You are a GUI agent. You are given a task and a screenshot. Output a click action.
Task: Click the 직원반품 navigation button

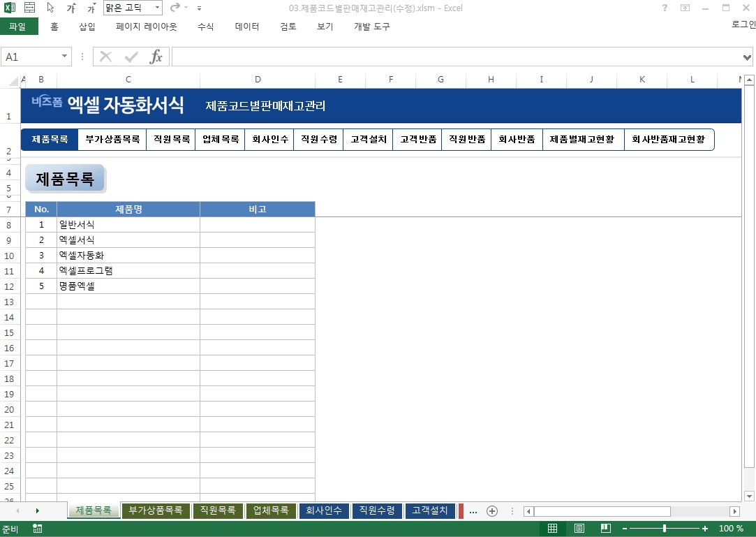pos(467,140)
